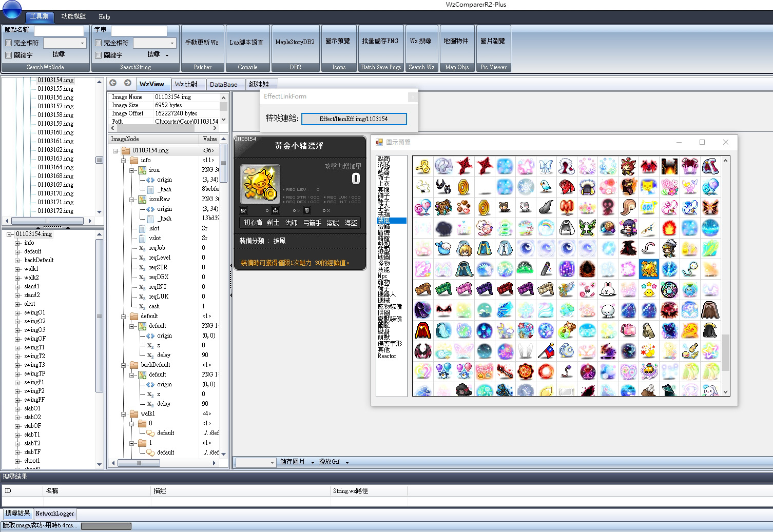Select the brown bear cub icon

coord(505,207)
